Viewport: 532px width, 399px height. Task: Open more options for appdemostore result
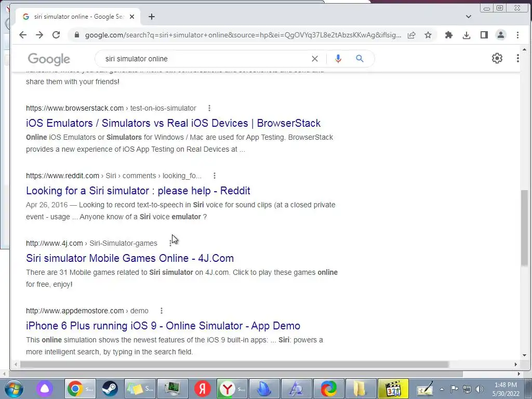click(162, 311)
